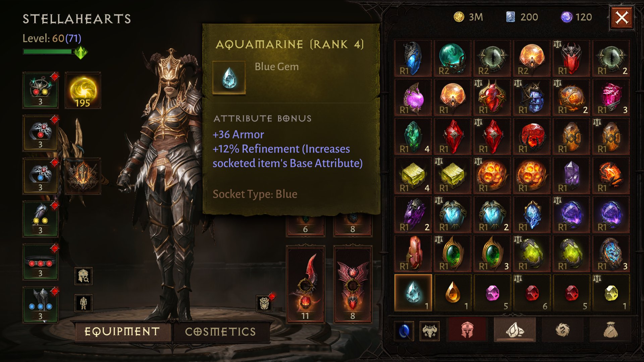
Task: Select the equipped main-hand weapon rank 11
Action: [x=305, y=284]
